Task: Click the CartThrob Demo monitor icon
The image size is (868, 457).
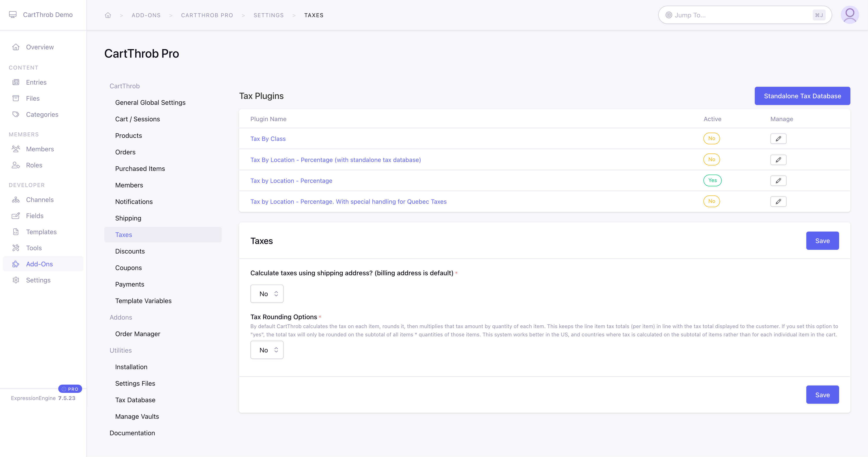Action: tap(13, 15)
